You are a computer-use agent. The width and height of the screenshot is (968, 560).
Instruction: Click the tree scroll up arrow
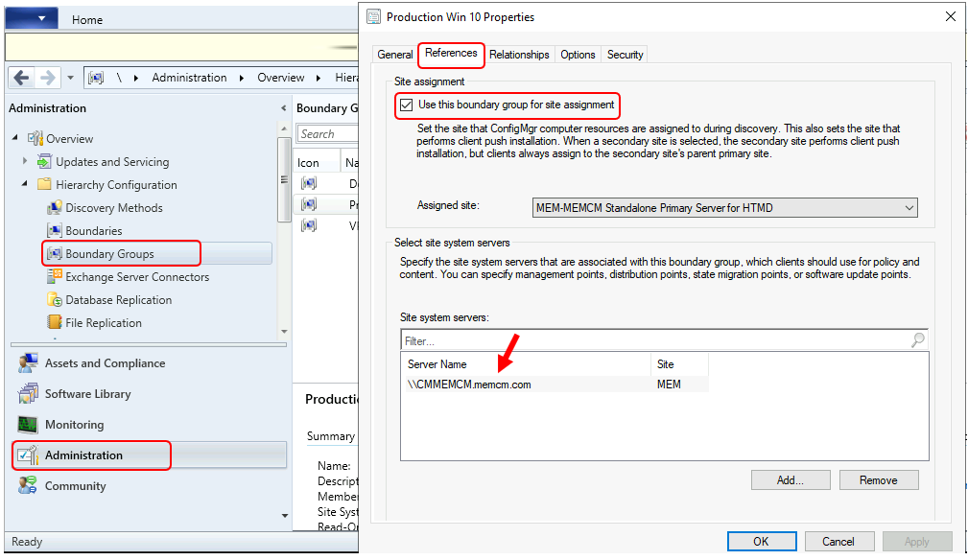[x=284, y=128]
